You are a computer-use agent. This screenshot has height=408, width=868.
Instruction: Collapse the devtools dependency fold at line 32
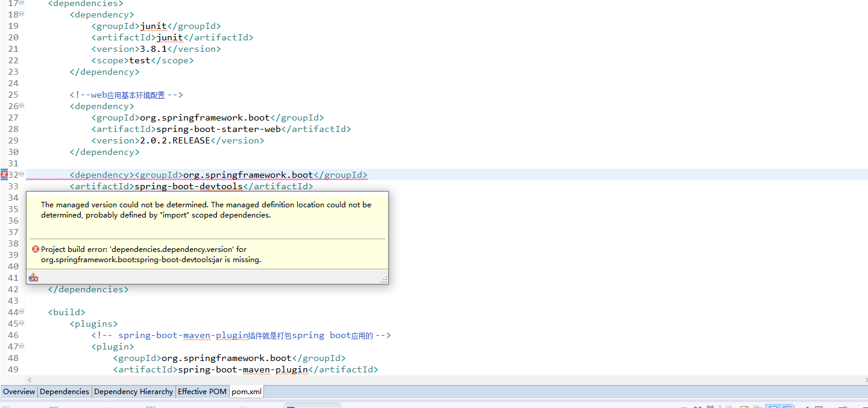coord(22,174)
